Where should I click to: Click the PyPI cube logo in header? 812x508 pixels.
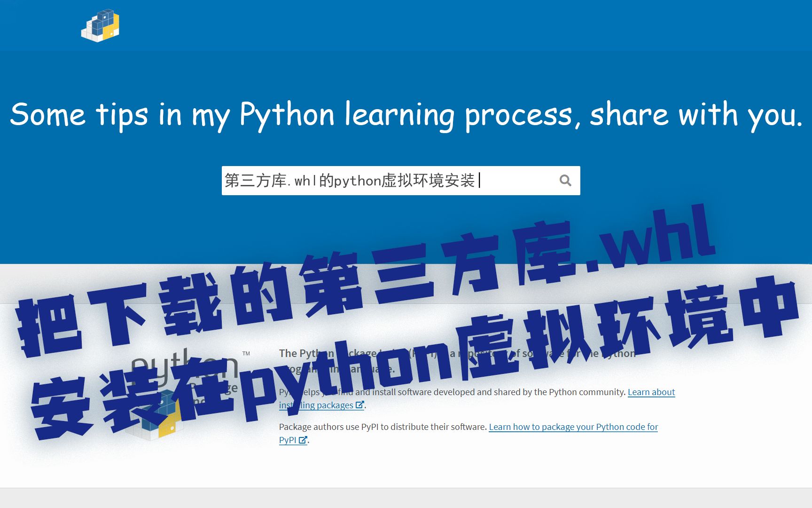[x=100, y=25]
